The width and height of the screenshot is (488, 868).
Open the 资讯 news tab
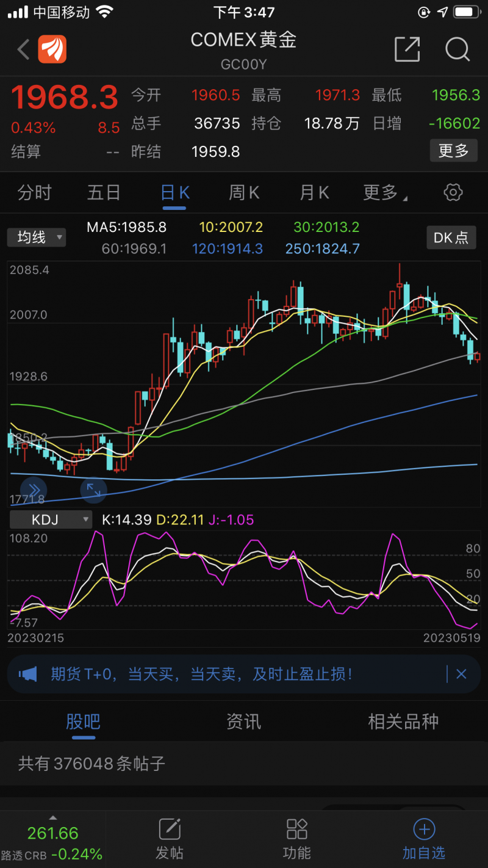coord(243,722)
